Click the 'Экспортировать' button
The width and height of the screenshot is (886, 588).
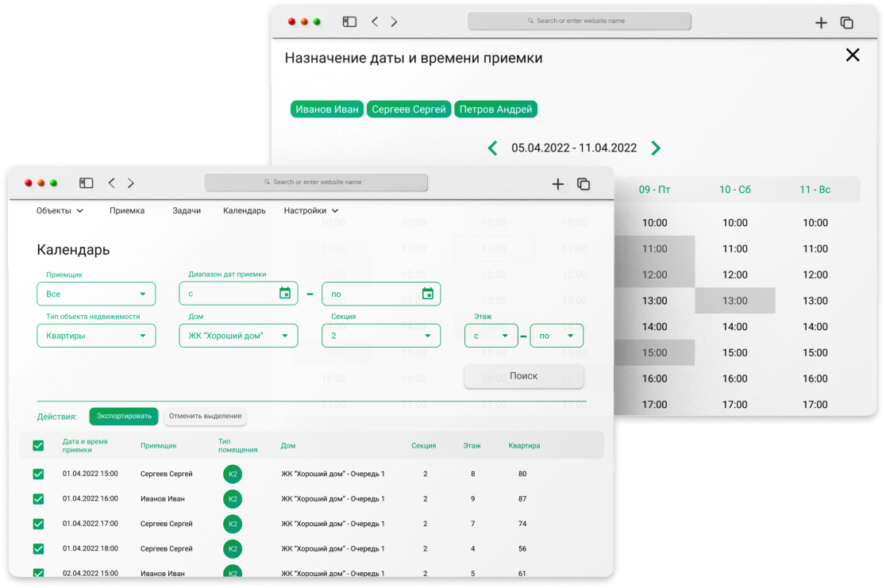tap(124, 416)
